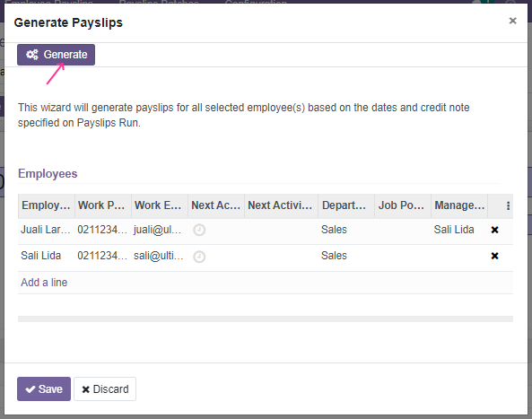Sort by Employee name column header
Screen dimensions: 532x419
click(46, 205)
